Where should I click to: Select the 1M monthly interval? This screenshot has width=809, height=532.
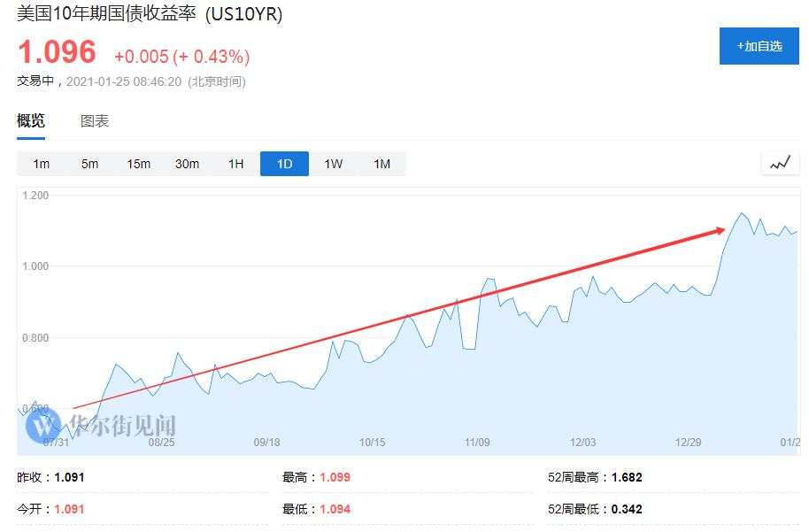click(x=381, y=164)
